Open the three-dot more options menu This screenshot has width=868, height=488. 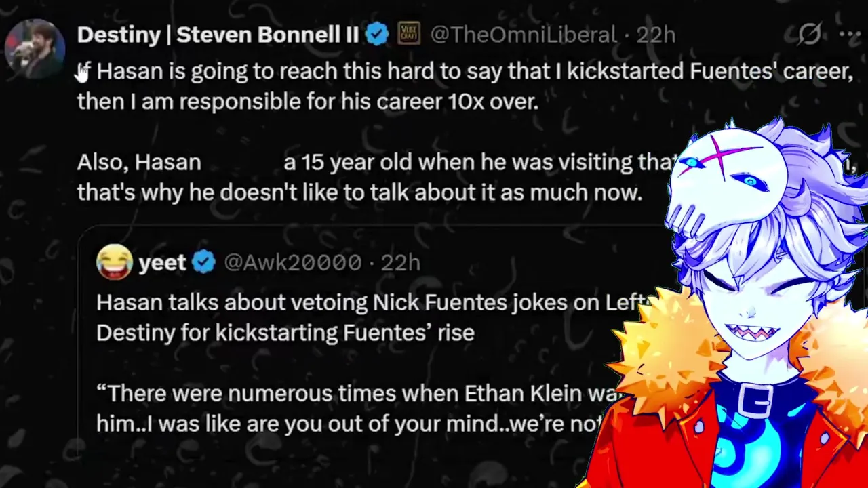[x=849, y=34]
